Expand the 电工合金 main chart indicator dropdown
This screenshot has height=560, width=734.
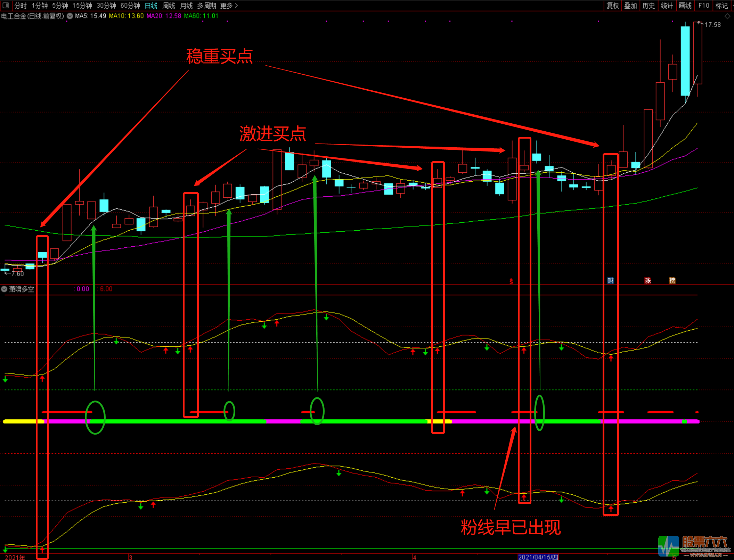point(70,16)
